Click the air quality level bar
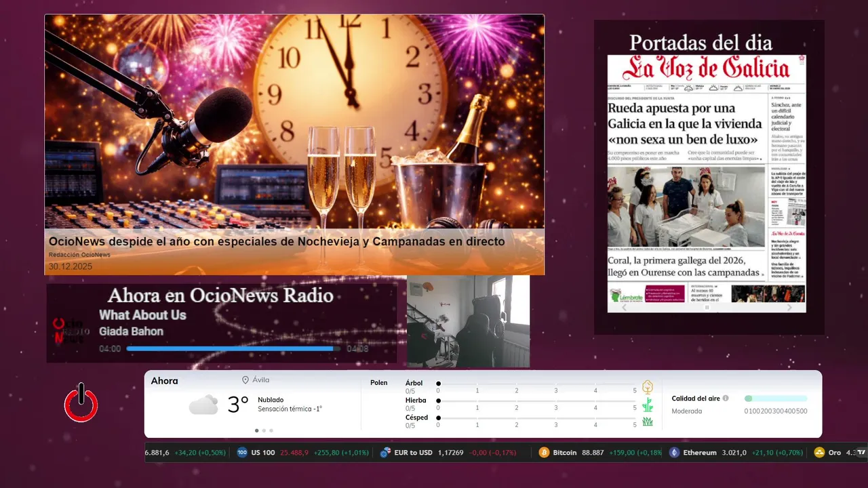This screenshot has height=488, width=868. [x=776, y=399]
